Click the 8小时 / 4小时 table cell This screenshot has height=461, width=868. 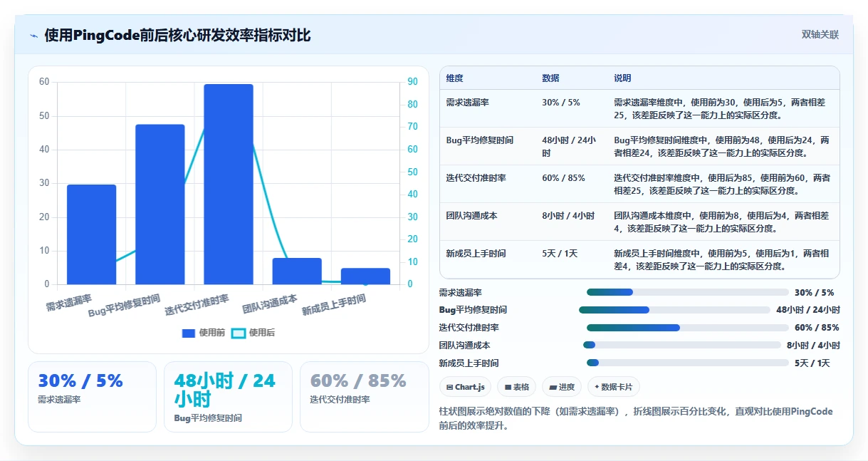coord(568,215)
